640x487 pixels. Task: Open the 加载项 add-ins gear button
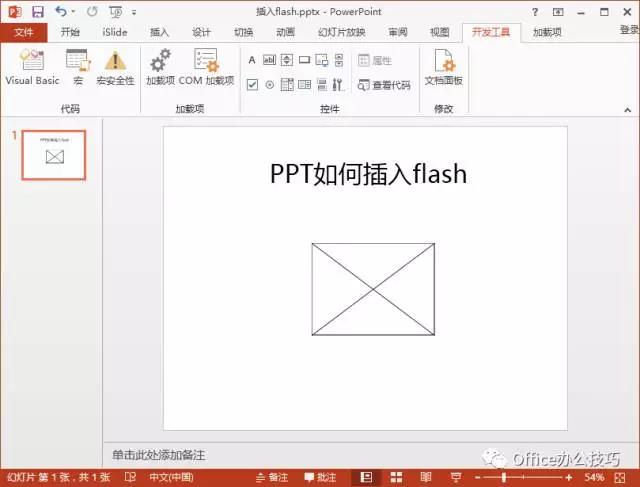click(160, 67)
